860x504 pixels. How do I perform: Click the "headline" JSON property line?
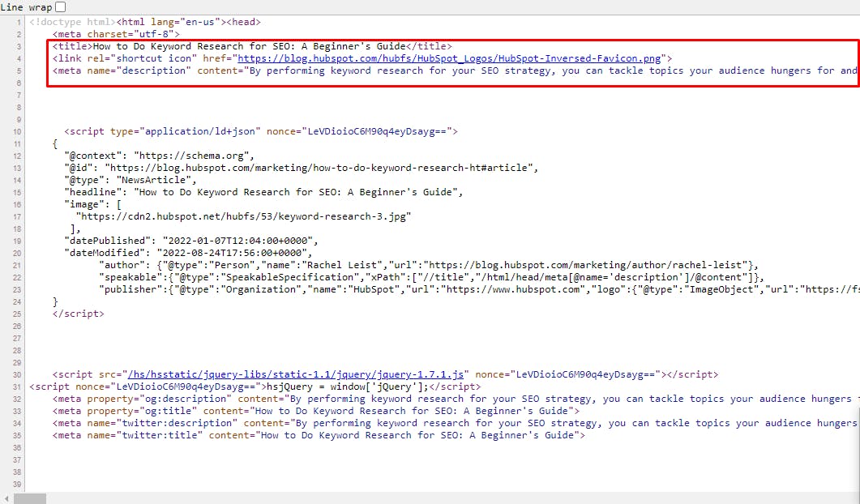pyautogui.click(x=263, y=192)
